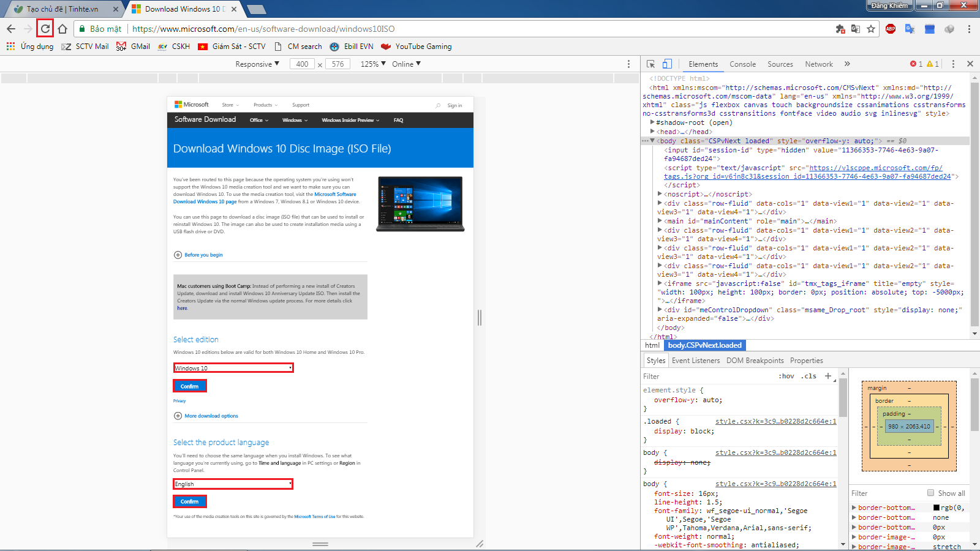Open the GMail bookmark
Screen dimensions: 980x551
[133, 47]
